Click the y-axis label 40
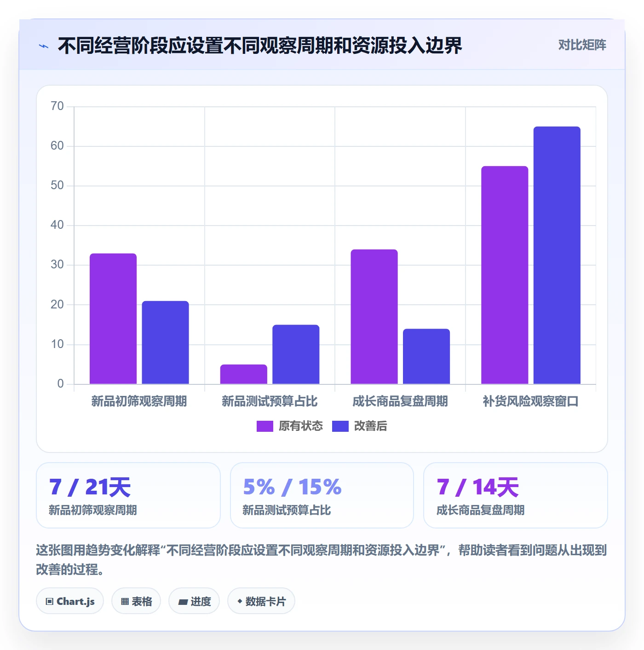 click(x=57, y=225)
